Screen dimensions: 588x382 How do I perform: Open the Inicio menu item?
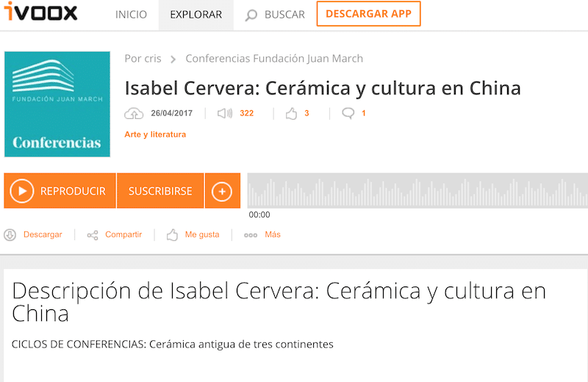coord(131,15)
